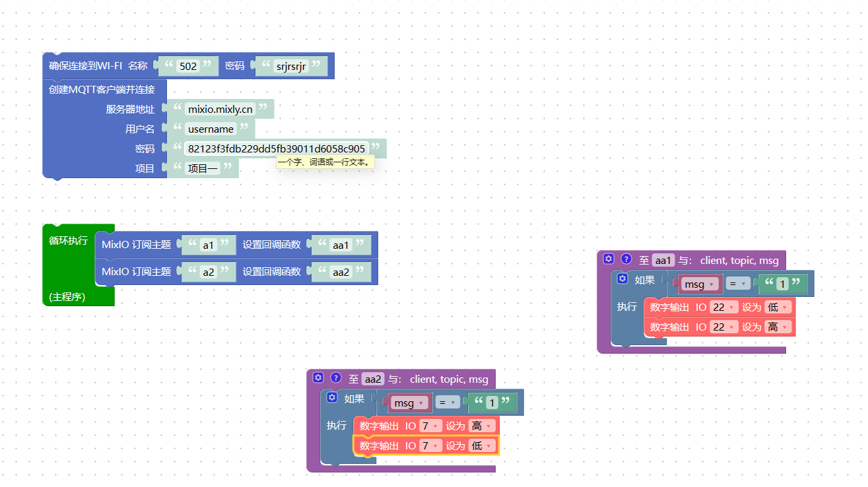Click the help question mark on aa1 function
Image resolution: width=868 pixels, height=487 pixels.
[x=626, y=259]
